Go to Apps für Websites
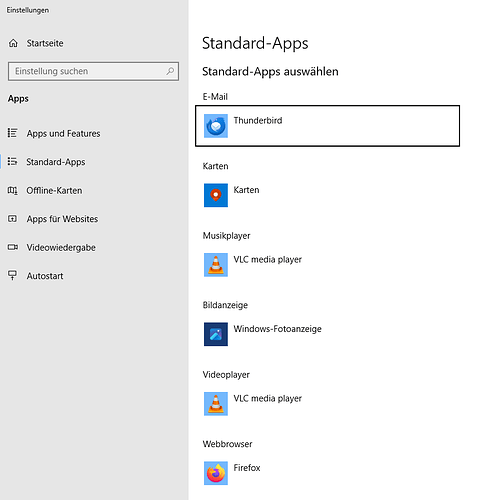This screenshot has height=500, width=491. point(62,219)
